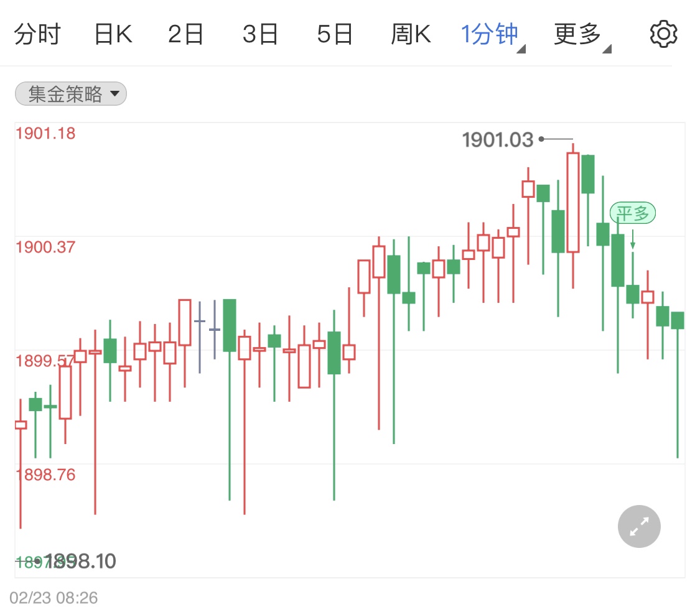Open chart settings gear icon

click(663, 34)
